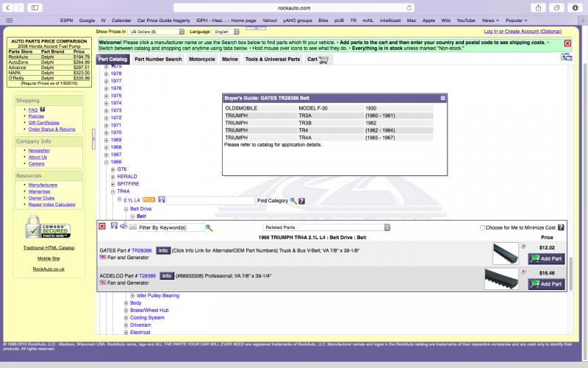Open the Show Prices In currency dropdown

(x=157, y=32)
